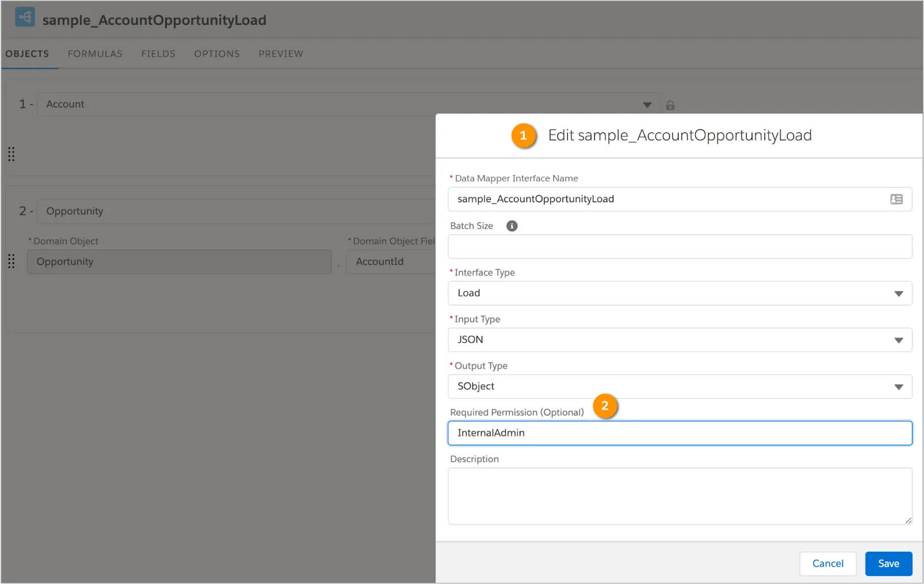Viewport: 924px width, 584px height.
Task: Click the Domain Object field showing Opportunity
Action: [179, 262]
